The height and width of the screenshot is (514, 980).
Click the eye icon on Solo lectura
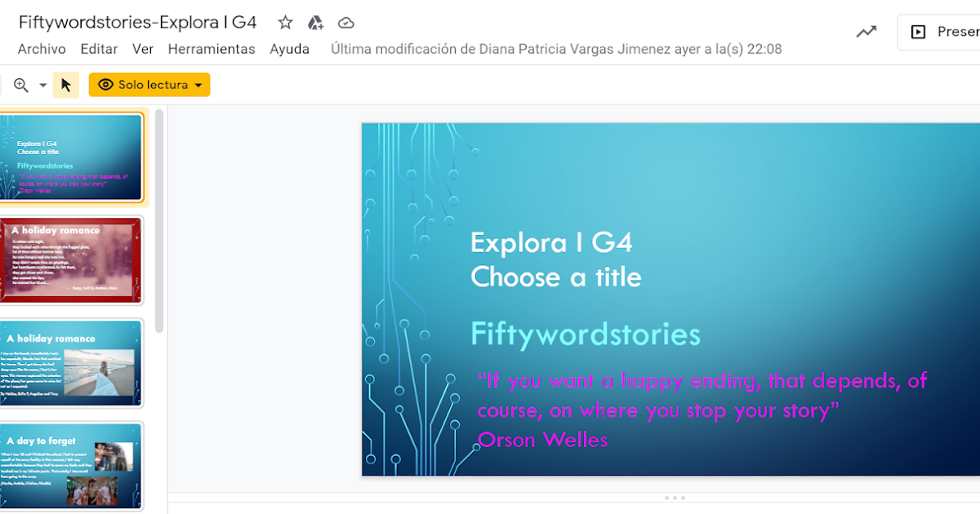point(105,84)
